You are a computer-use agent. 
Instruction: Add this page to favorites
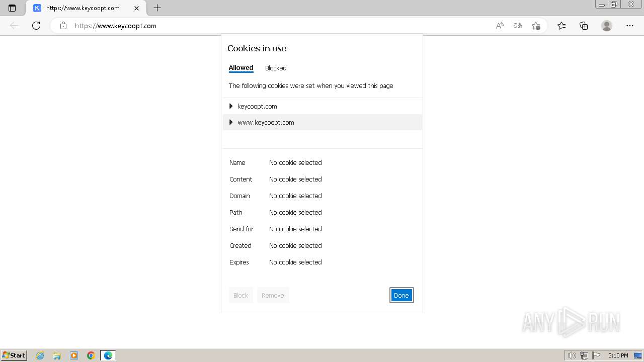(x=536, y=26)
